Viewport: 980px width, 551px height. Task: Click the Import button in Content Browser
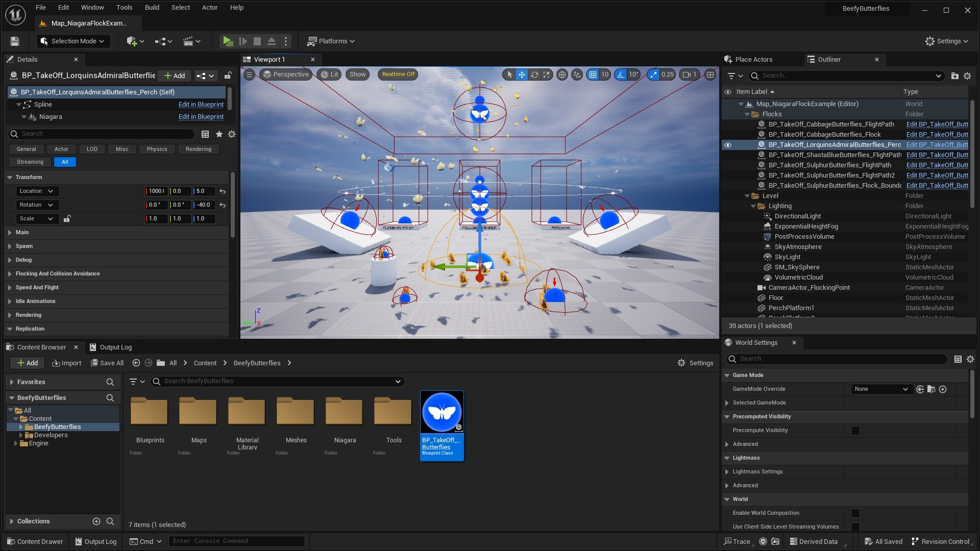(x=66, y=363)
